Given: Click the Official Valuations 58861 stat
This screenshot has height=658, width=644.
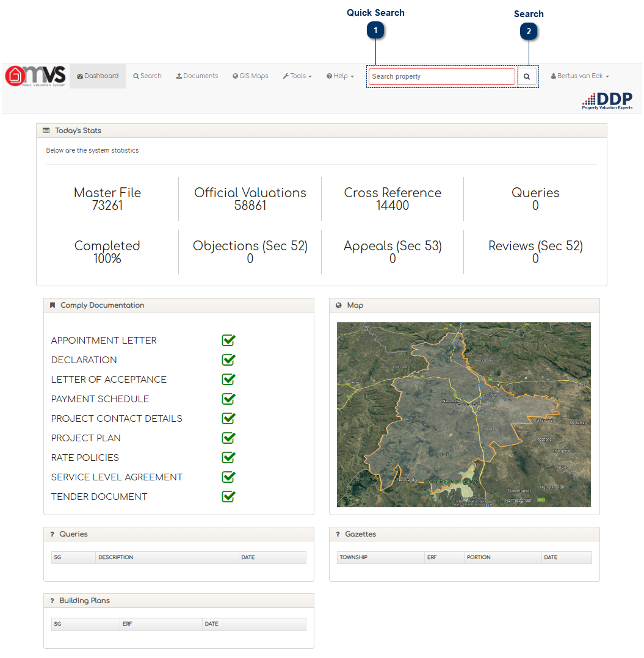Looking at the screenshot, I should 250,199.
